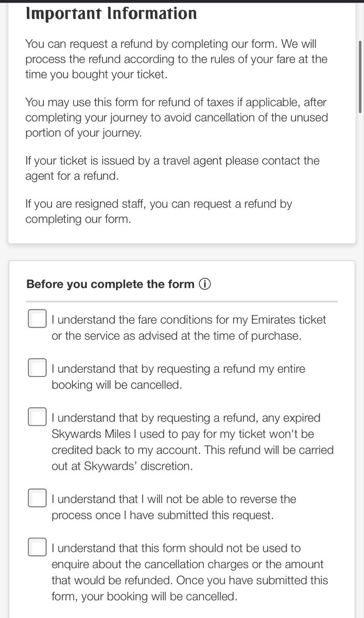364x618 pixels.
Task: Click info icon beside 'Before you complete the form'
Action: coord(204,284)
